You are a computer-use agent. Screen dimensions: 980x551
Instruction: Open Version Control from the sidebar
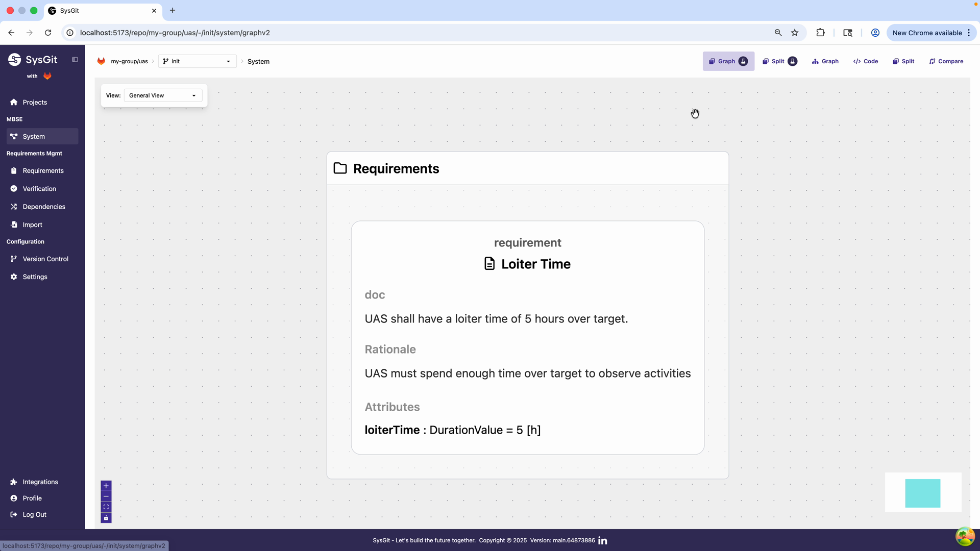[45, 259]
